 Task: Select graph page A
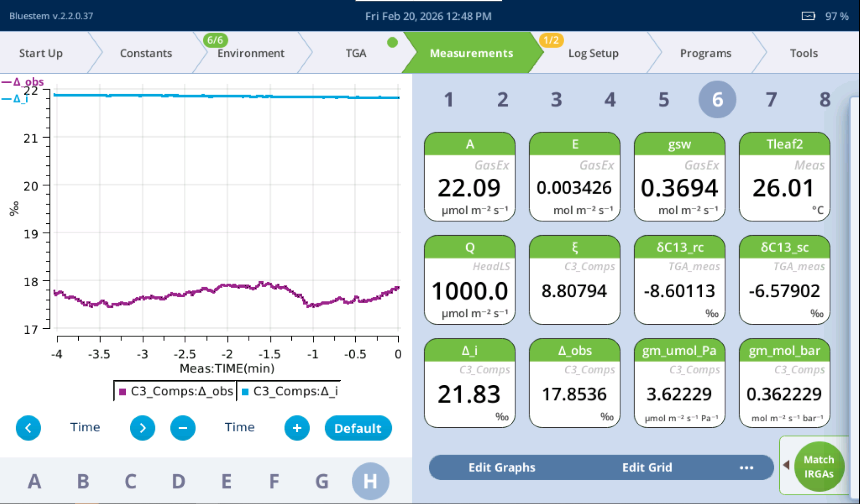pos(34,481)
